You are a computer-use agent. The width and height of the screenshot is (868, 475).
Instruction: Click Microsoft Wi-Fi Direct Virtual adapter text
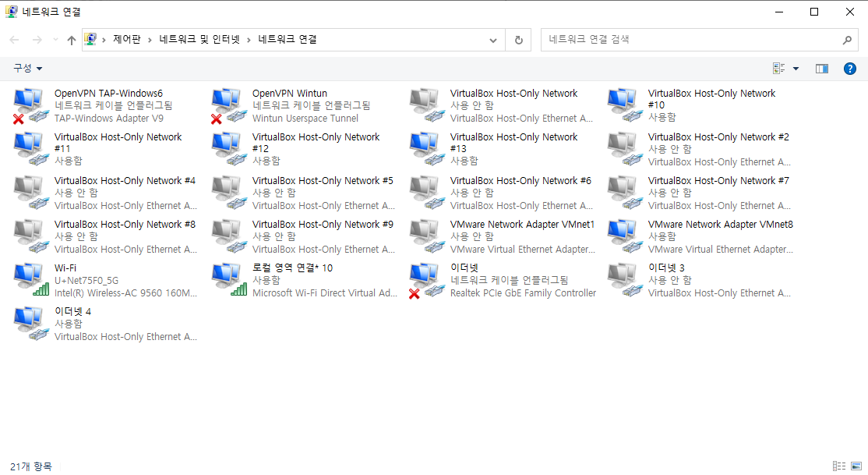coord(325,292)
